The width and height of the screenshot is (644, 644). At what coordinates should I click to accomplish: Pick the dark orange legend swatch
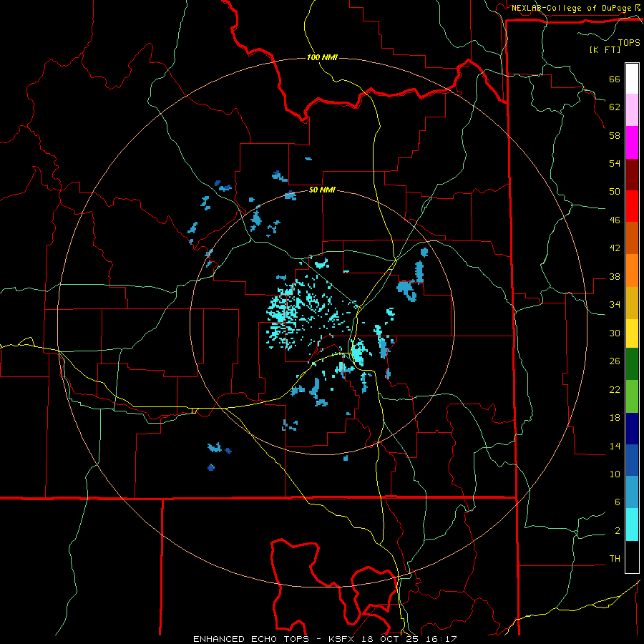click(x=632, y=238)
